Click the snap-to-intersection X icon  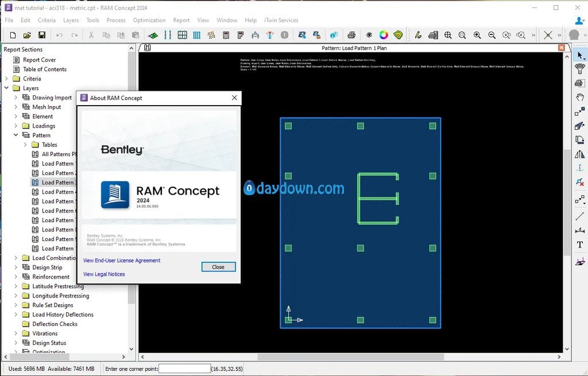[548, 35]
